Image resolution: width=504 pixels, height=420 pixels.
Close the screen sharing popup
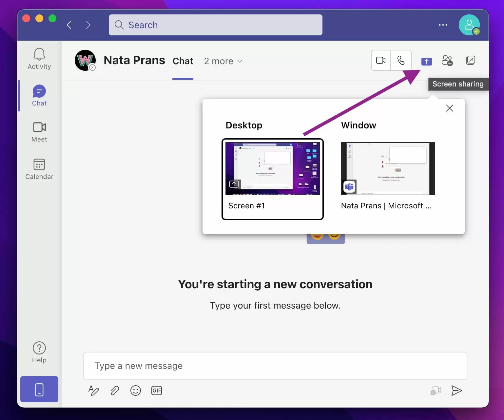(449, 108)
